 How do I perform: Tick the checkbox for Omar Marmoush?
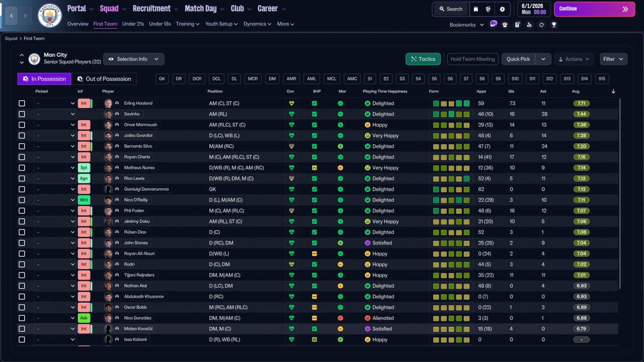[22, 125]
